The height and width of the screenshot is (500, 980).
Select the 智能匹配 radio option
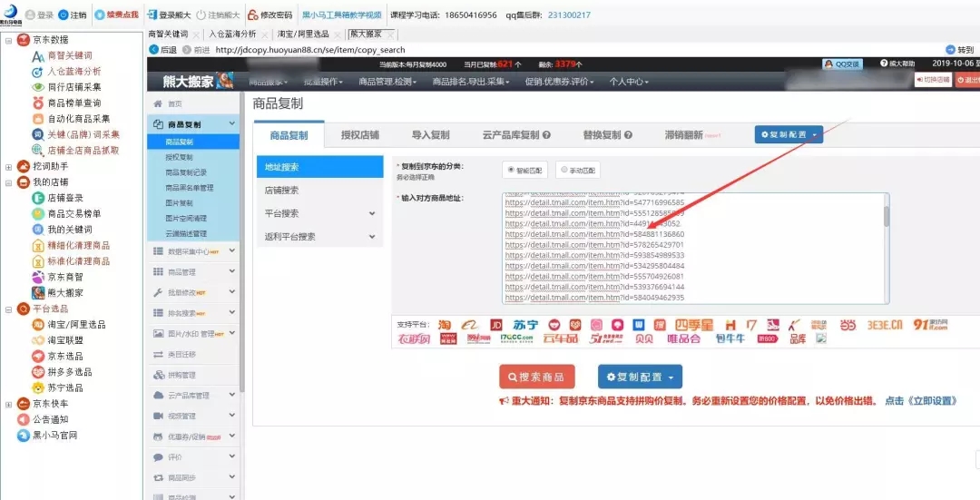[x=512, y=170]
